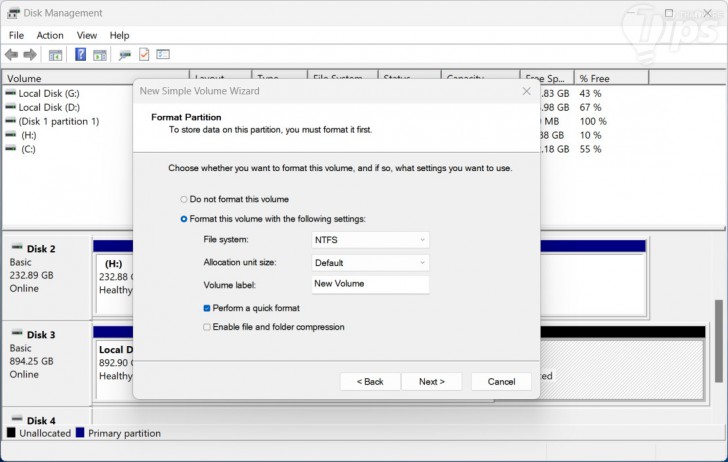This screenshot has height=462, width=728.
Task: Open the Allocation unit size dropdown
Action: (370, 263)
